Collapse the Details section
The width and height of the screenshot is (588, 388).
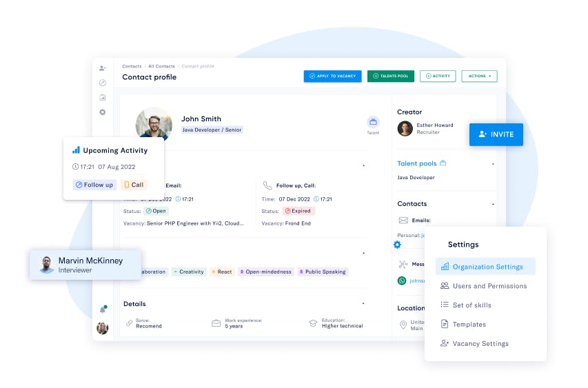(363, 303)
